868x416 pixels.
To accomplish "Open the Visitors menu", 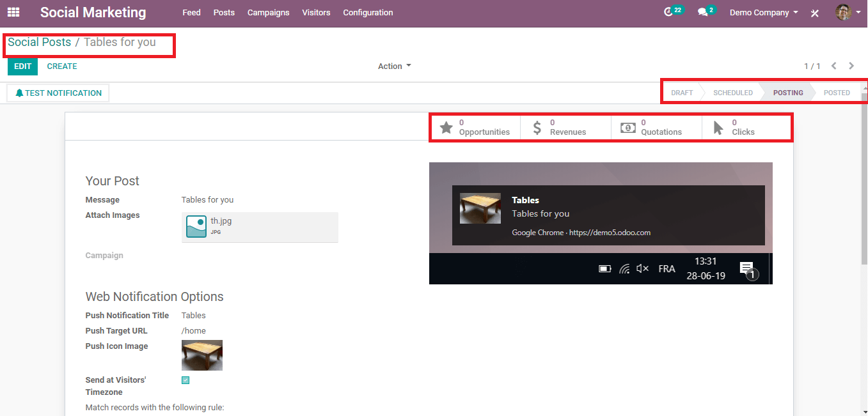I will click(316, 12).
